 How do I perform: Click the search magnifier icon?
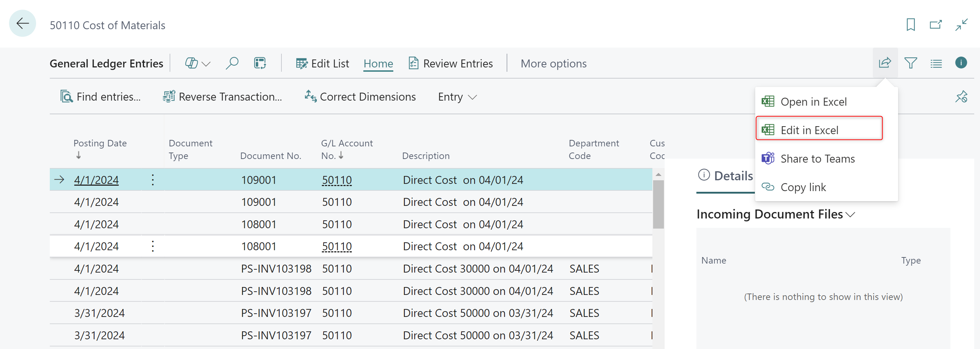tap(232, 63)
